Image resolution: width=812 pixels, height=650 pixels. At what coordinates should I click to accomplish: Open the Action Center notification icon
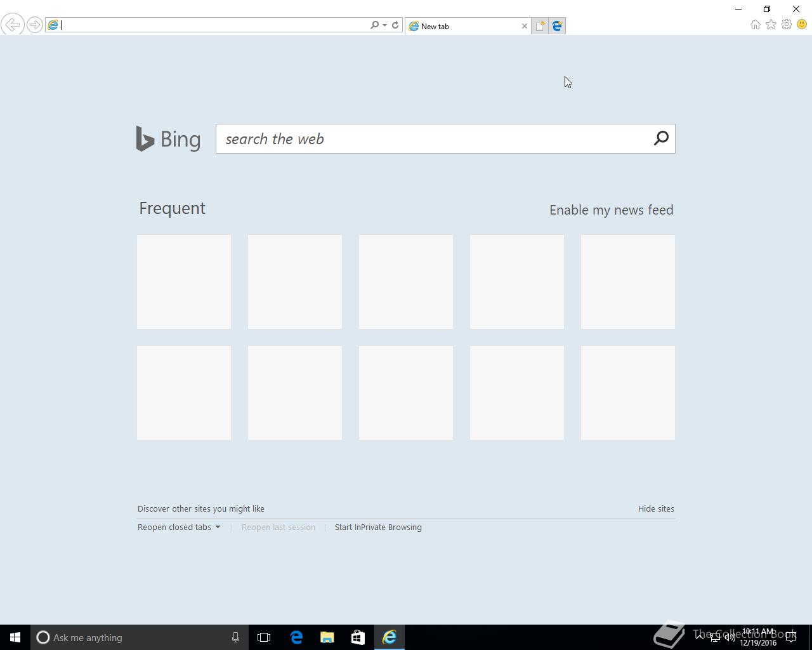pos(791,637)
